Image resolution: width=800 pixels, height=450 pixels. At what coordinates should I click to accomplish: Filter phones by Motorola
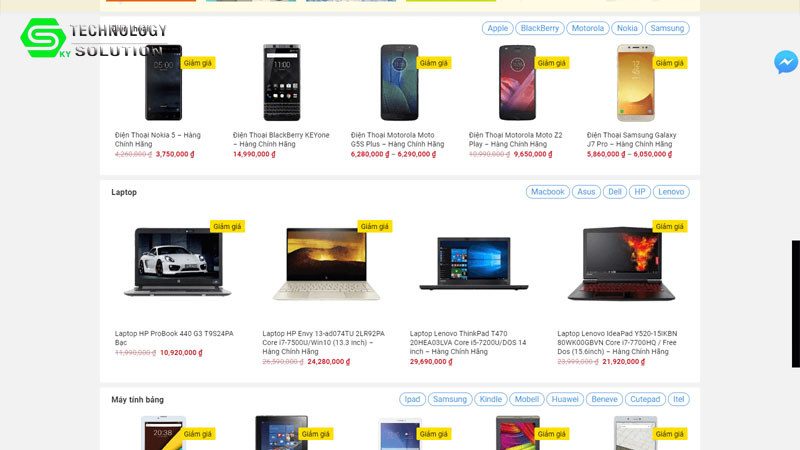(587, 28)
